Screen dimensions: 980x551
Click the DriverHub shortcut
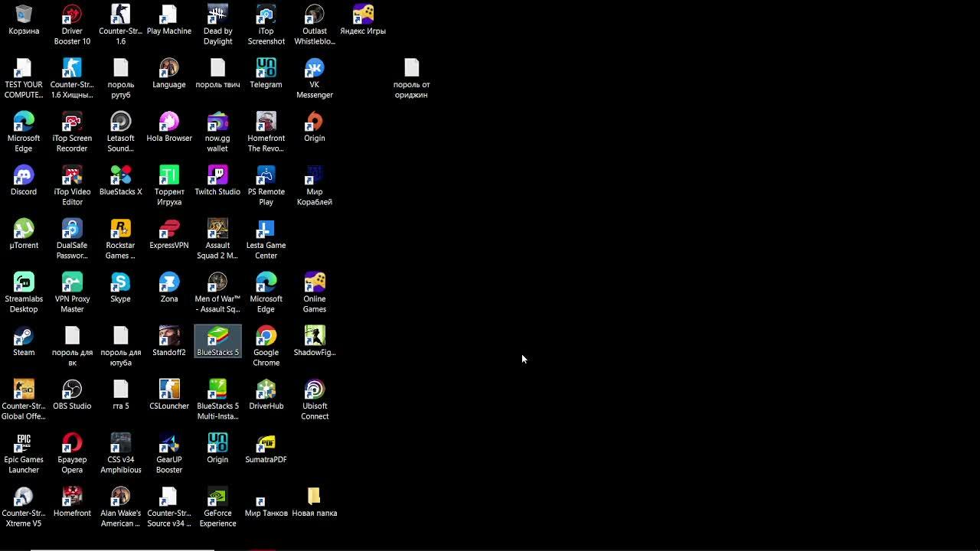(x=266, y=395)
